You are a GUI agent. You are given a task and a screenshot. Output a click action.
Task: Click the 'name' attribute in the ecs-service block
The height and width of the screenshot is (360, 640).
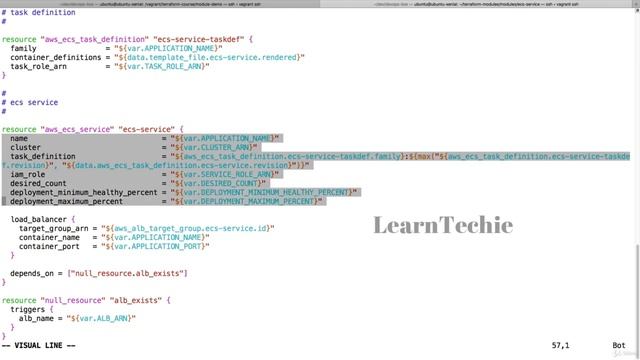point(19,138)
